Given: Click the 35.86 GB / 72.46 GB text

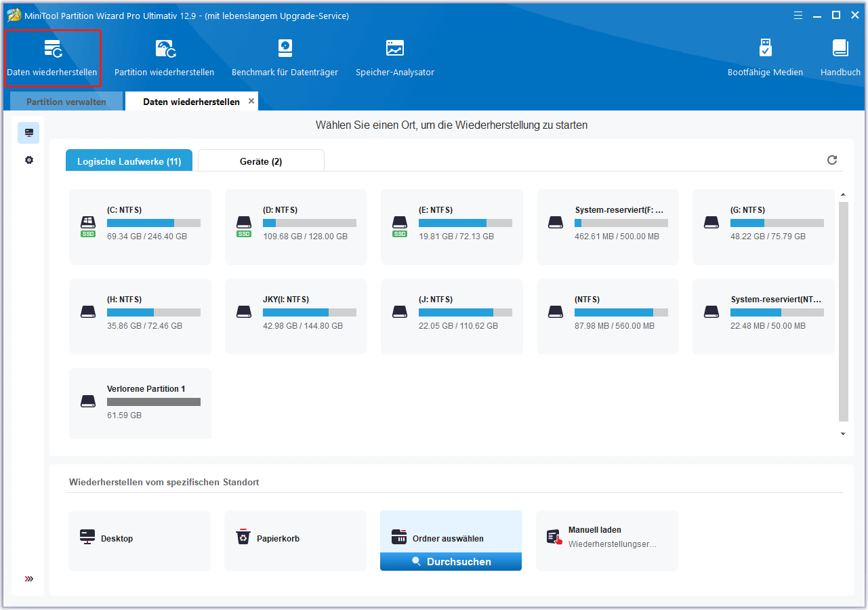Looking at the screenshot, I should [x=144, y=326].
